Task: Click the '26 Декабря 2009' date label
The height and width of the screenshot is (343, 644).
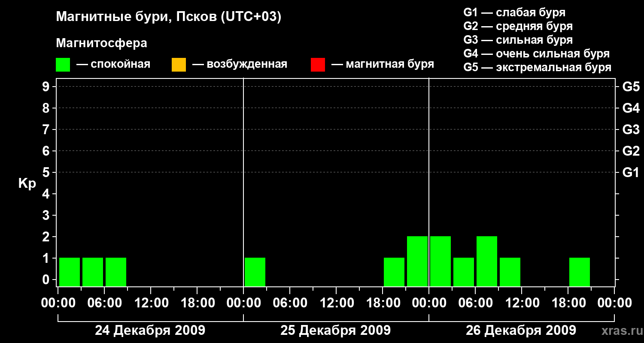Action: [521, 331]
